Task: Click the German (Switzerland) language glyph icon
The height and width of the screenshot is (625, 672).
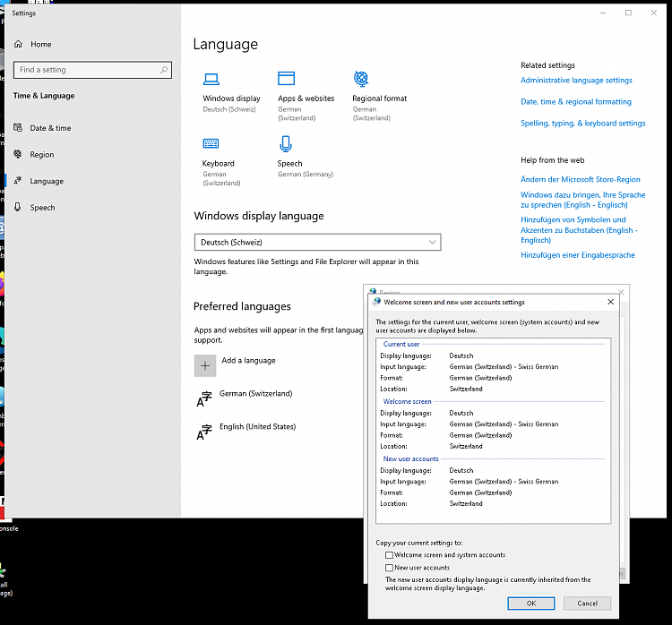Action: (x=204, y=398)
